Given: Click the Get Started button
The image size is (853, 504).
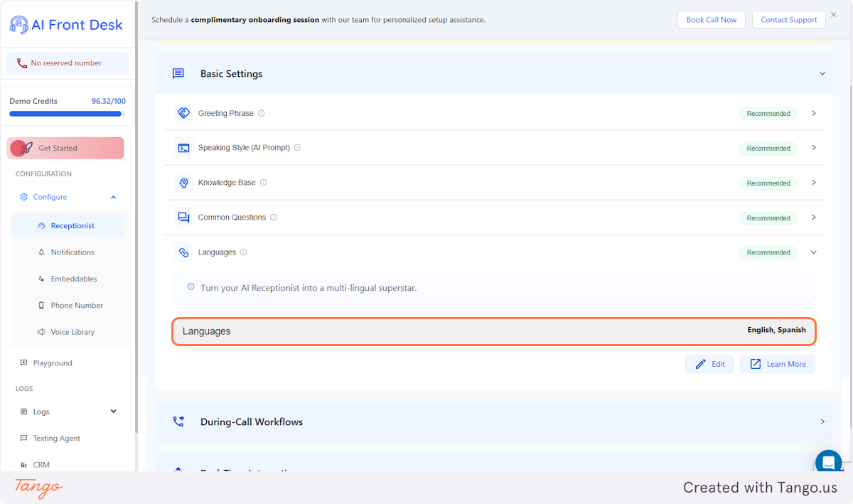Looking at the screenshot, I should coord(65,148).
